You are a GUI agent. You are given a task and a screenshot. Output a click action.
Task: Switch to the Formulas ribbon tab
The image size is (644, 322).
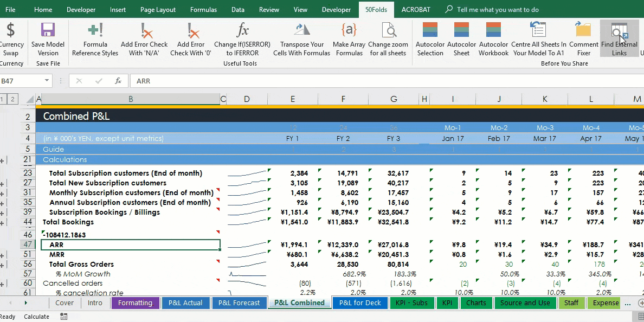tap(203, 9)
